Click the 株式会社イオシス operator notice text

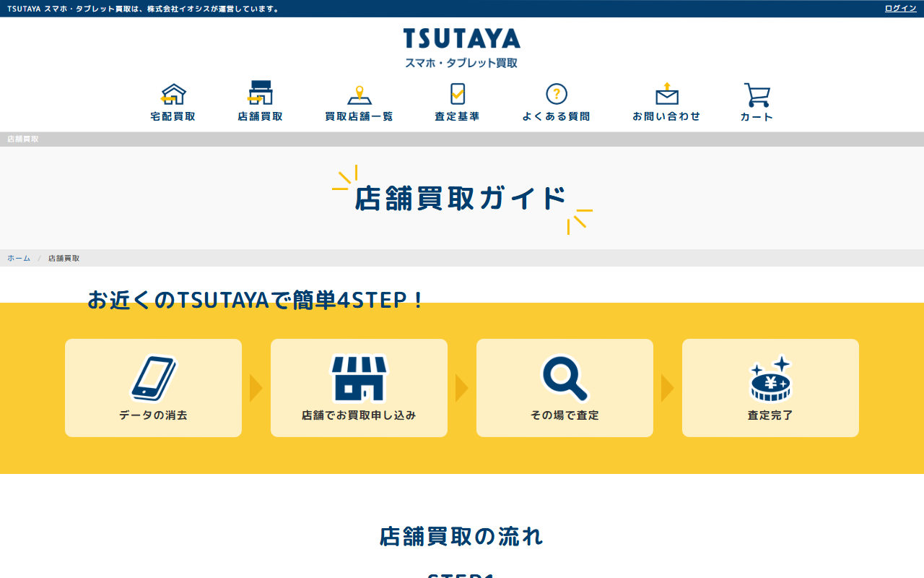tap(143, 9)
